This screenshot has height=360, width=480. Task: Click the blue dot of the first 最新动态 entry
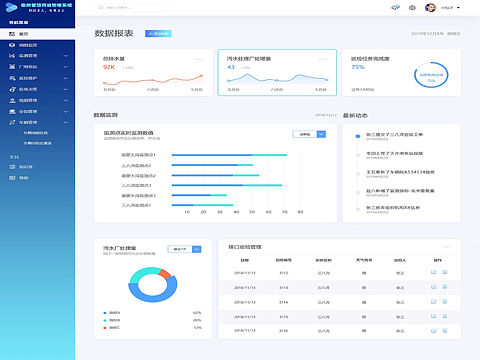(x=358, y=136)
